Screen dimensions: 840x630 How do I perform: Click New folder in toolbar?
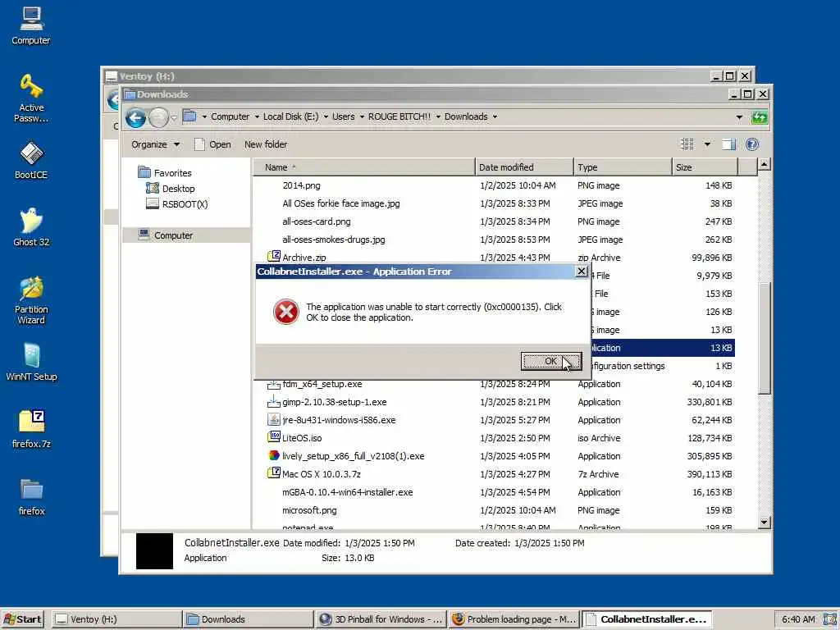(266, 144)
